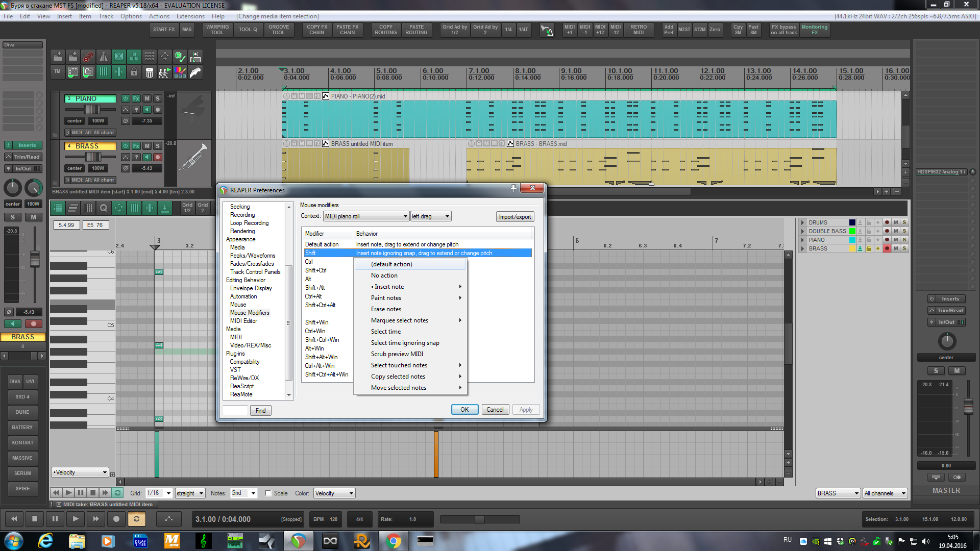Select 'No action' in the context menu

pyautogui.click(x=384, y=275)
